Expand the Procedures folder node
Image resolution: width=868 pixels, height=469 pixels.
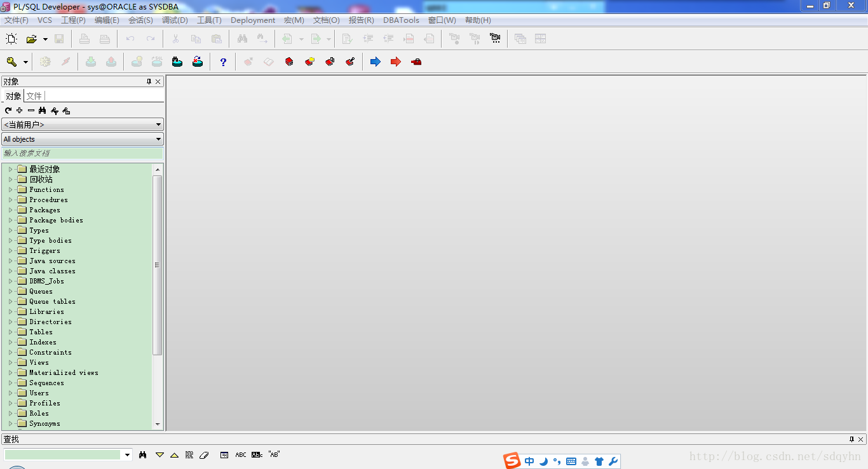[x=10, y=200]
